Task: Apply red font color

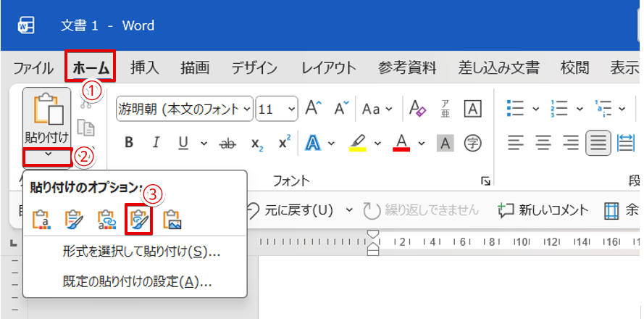Action: (401, 143)
